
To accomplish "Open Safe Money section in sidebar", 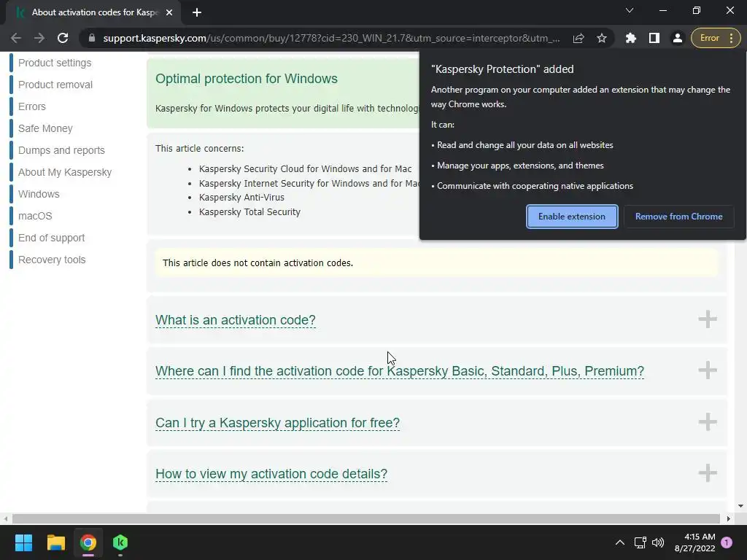I will click(x=45, y=128).
